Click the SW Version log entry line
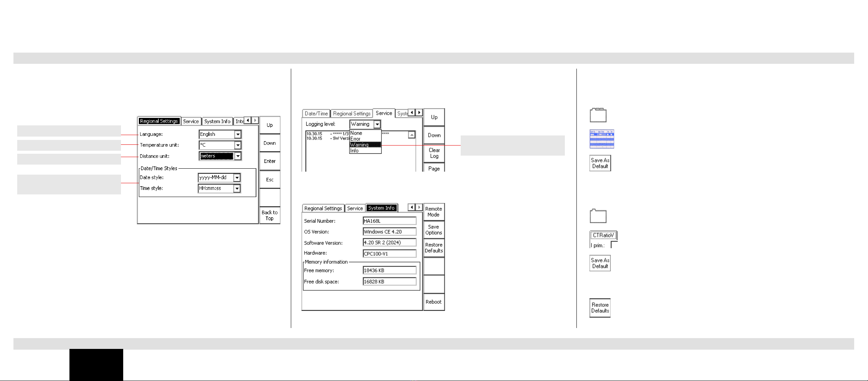Viewport: 868px width, 381px height. point(327,138)
